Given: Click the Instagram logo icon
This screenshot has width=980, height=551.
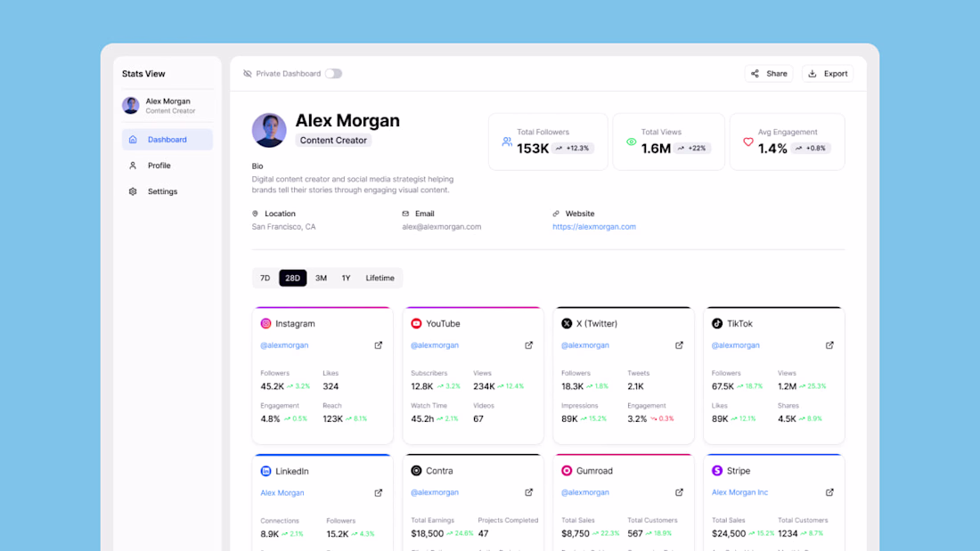Looking at the screenshot, I should coord(265,324).
